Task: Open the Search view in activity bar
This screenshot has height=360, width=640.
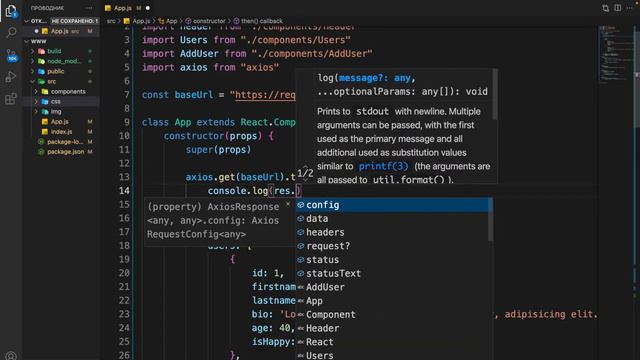Action: click(11, 33)
